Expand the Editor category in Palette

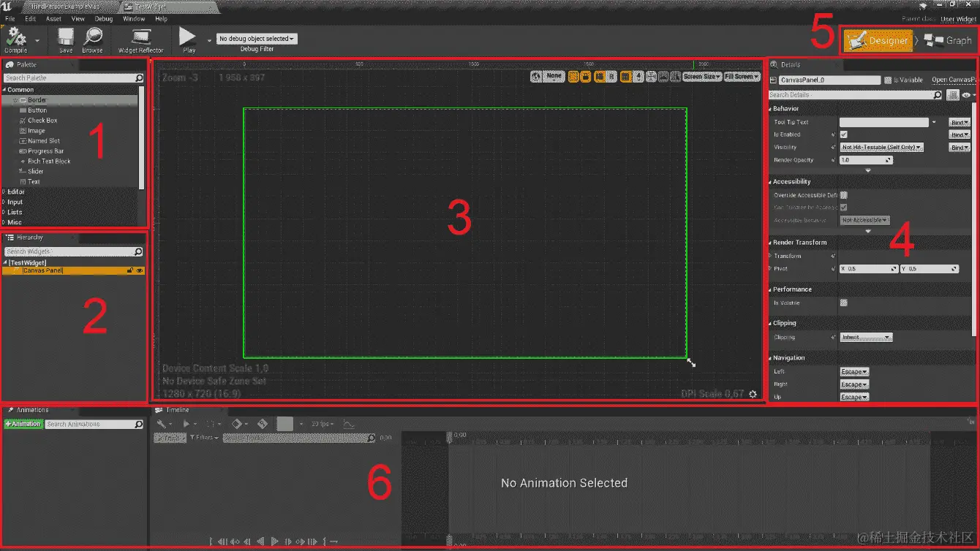coord(16,191)
